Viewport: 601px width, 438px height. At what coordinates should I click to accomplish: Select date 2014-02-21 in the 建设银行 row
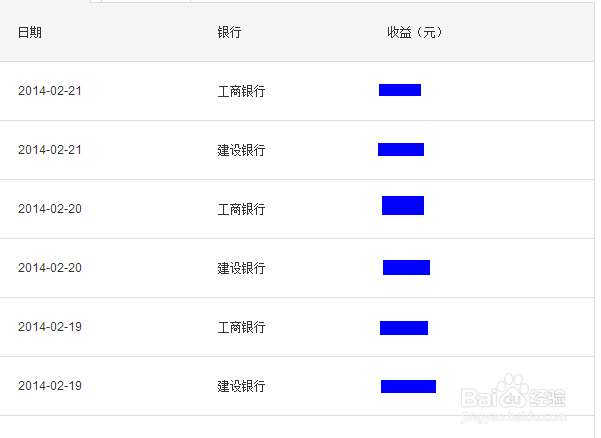point(50,150)
